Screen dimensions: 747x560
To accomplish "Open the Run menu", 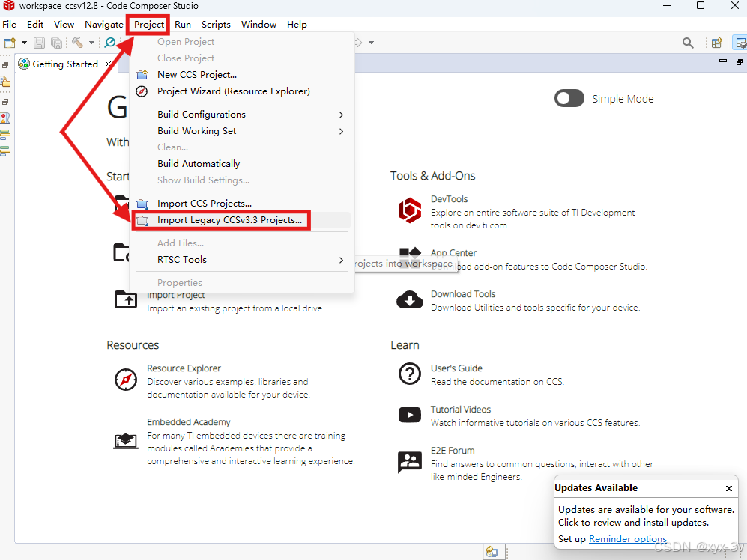I will tap(183, 24).
